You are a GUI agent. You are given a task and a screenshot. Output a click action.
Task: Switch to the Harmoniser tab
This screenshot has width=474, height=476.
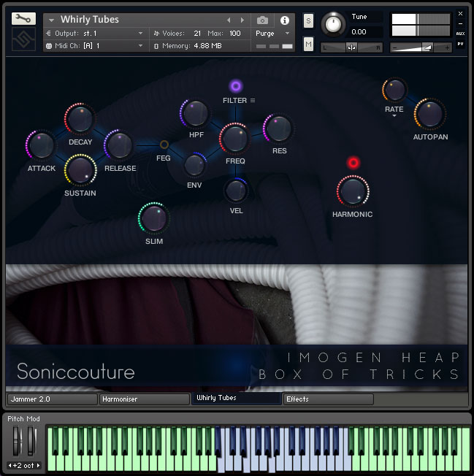pyautogui.click(x=144, y=399)
